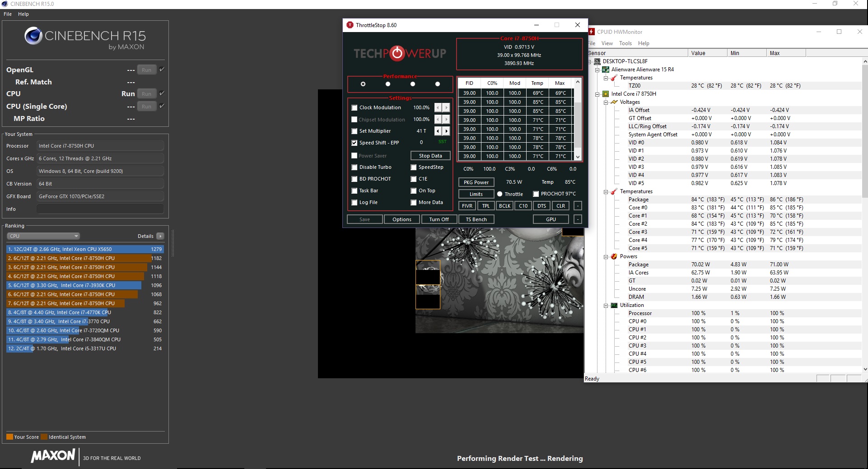Open the TPL settings button

tap(485, 206)
